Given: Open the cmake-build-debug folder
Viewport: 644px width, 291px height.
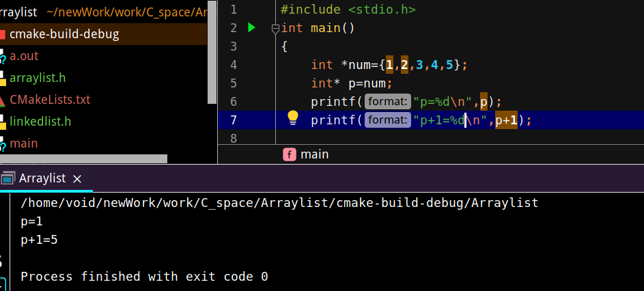Looking at the screenshot, I should (64, 34).
